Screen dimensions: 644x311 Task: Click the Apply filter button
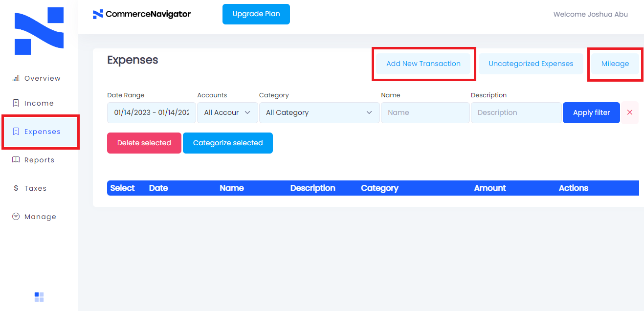click(x=591, y=112)
